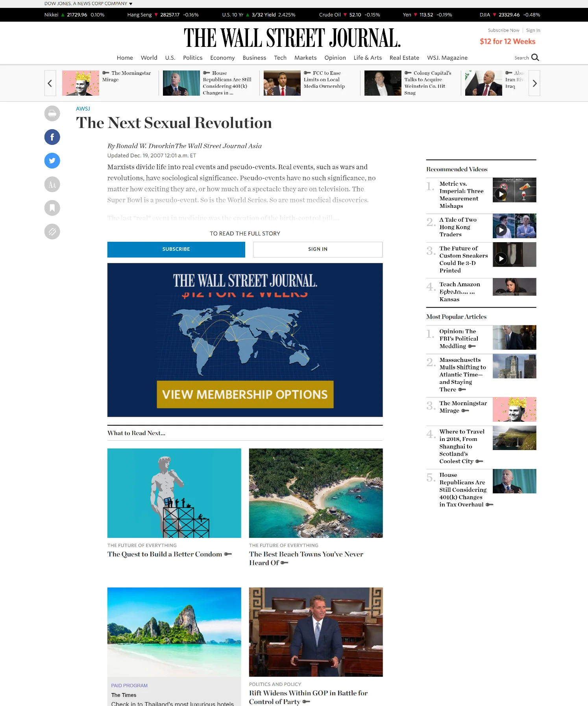This screenshot has height=706, width=588.
Task: Open WSJ. Magazine section
Action: pos(447,57)
